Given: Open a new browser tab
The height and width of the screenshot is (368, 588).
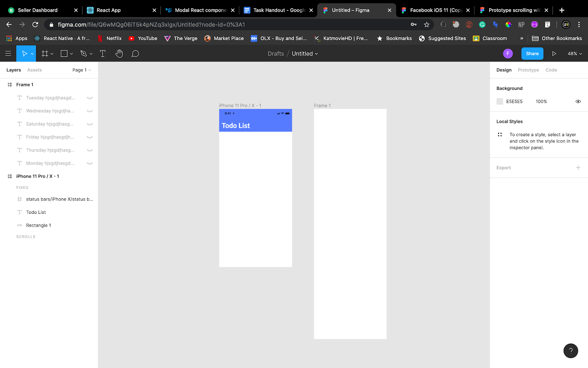Looking at the screenshot, I should 562,10.
